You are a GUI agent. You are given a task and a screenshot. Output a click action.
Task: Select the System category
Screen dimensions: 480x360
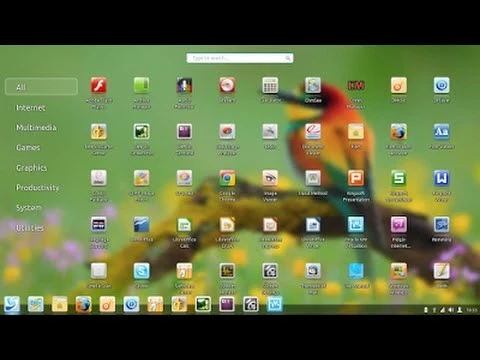pyautogui.click(x=29, y=208)
